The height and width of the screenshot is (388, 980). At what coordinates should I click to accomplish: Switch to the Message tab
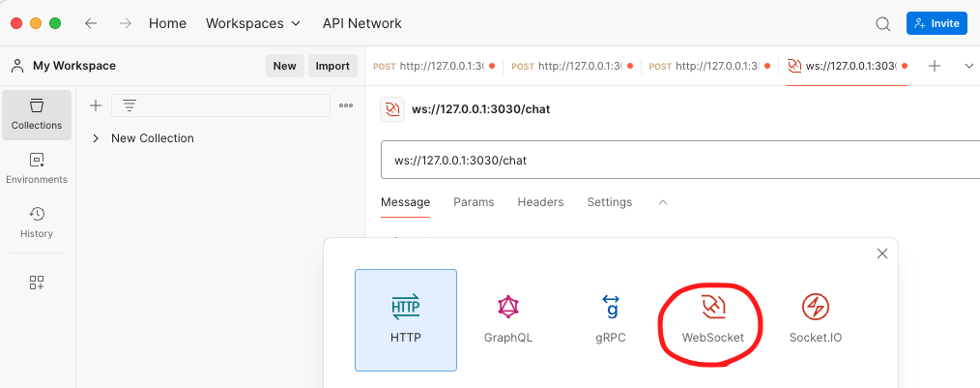pyautogui.click(x=406, y=202)
